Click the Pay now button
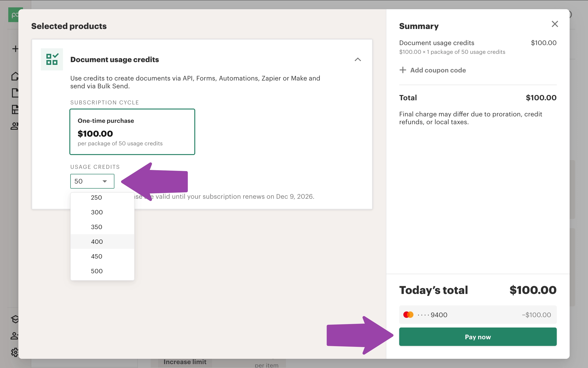 478,336
